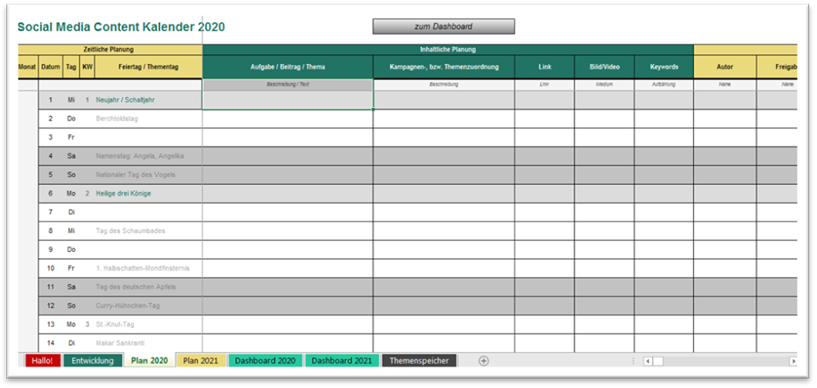
Task: Add a new sheet with plus icon
Action: (484, 361)
